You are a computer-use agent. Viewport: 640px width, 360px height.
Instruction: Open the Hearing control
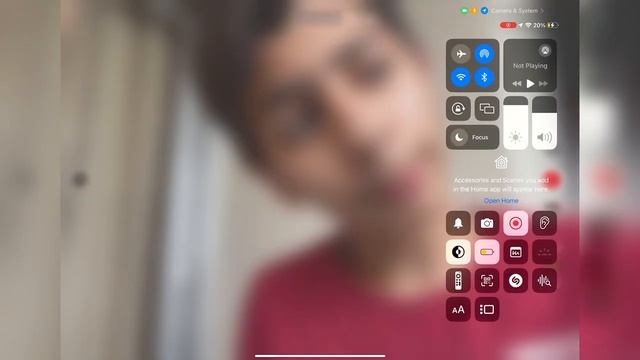(x=544, y=223)
